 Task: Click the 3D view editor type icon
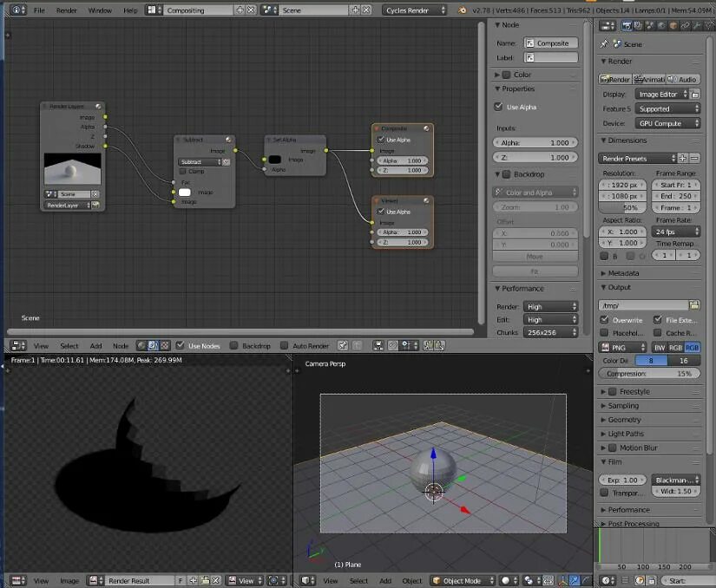tap(308, 581)
